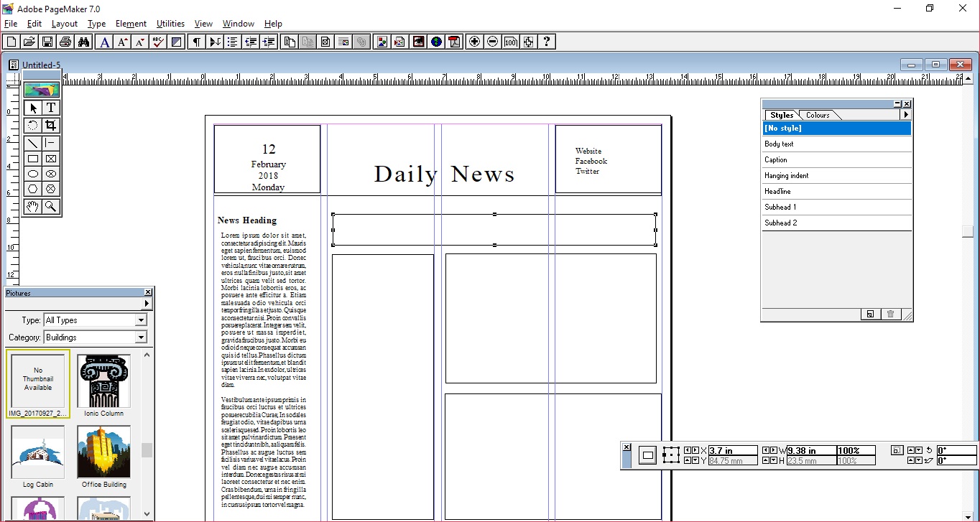Select the Ellipse tool
Screen dimensions: 980x522
(32, 173)
